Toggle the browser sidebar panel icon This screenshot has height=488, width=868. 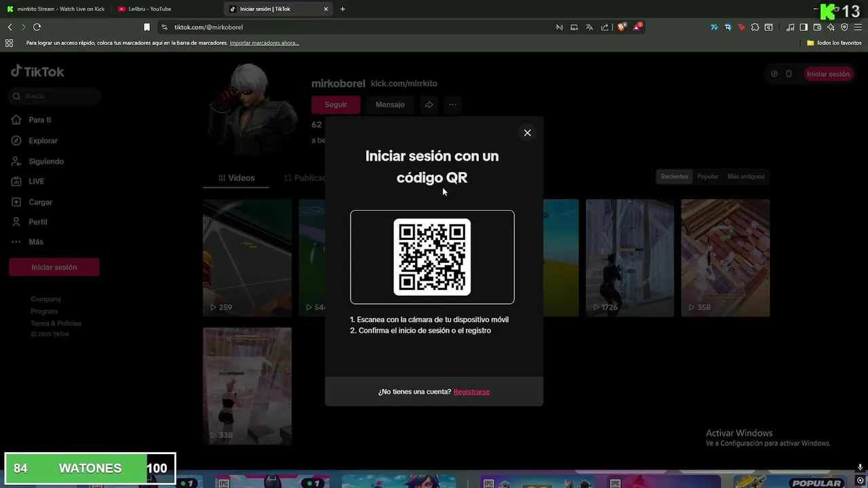point(804,27)
